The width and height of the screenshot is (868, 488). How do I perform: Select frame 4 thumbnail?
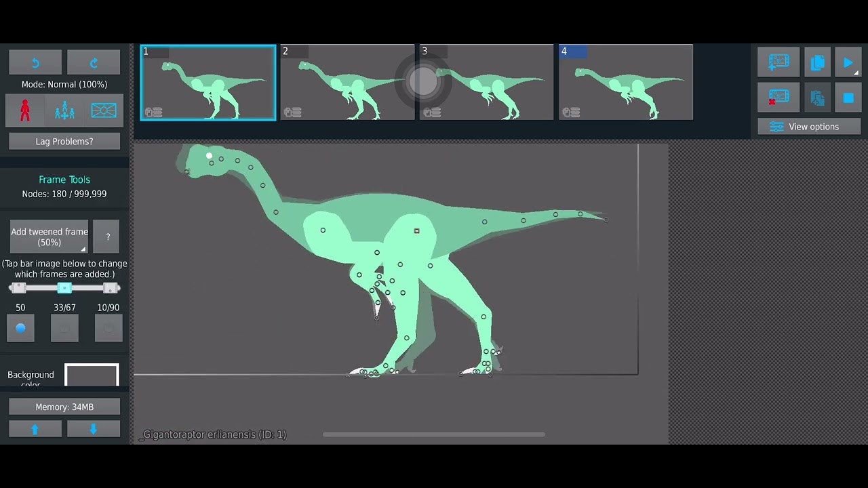(x=626, y=83)
